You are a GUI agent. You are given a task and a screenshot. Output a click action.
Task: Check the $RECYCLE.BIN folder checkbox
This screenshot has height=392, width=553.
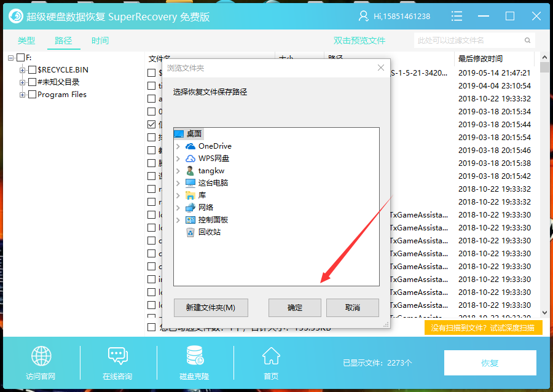click(x=33, y=70)
